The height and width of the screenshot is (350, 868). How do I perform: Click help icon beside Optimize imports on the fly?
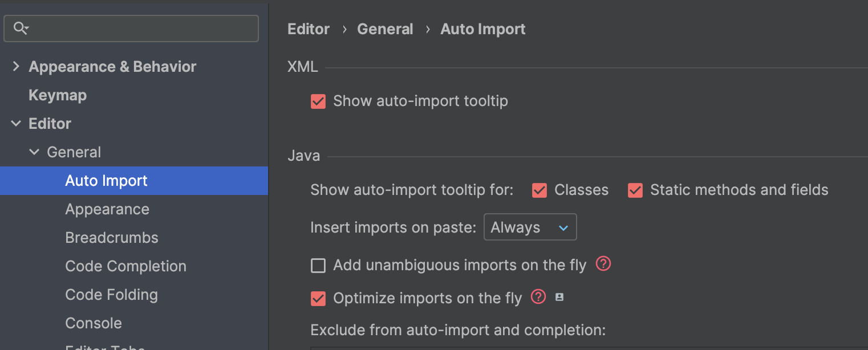(x=538, y=297)
